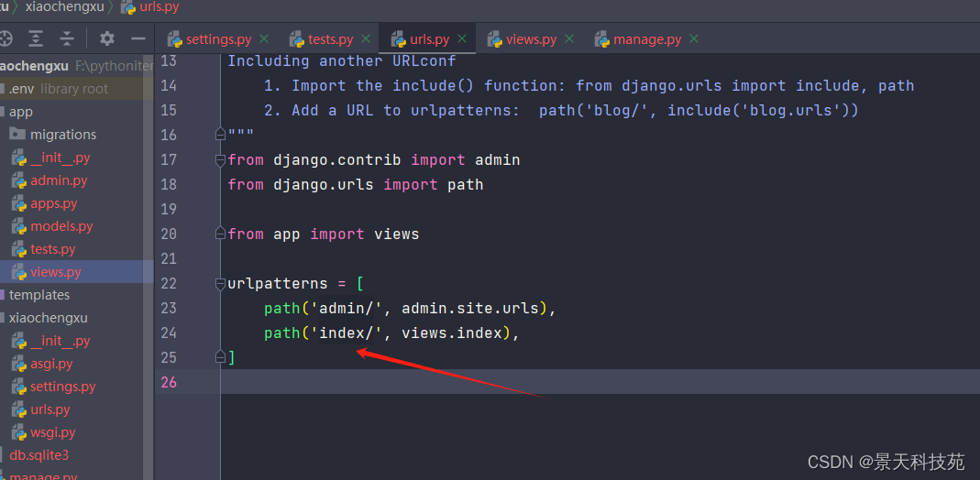Place cursor on empty line 26
980x480 pixels.
[600, 381]
